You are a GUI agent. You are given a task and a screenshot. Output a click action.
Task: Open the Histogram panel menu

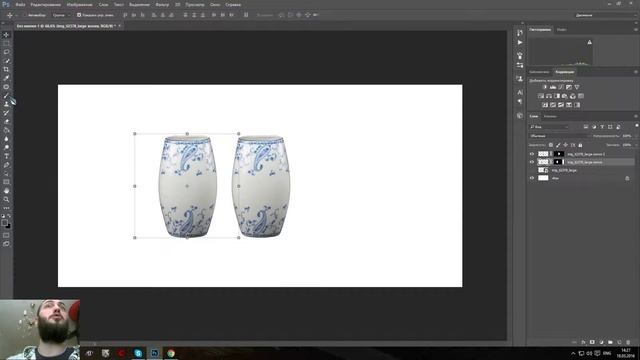636,29
